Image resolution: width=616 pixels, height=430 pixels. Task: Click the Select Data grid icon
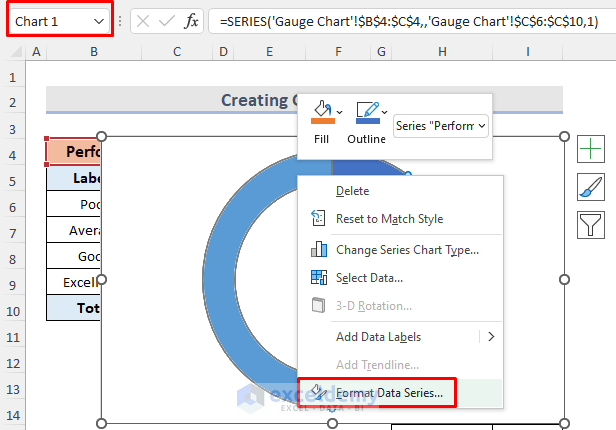[319, 277]
